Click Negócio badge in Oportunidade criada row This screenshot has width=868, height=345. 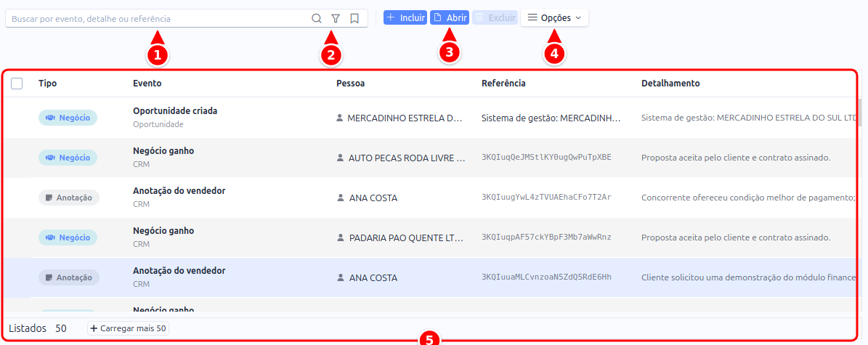point(68,118)
